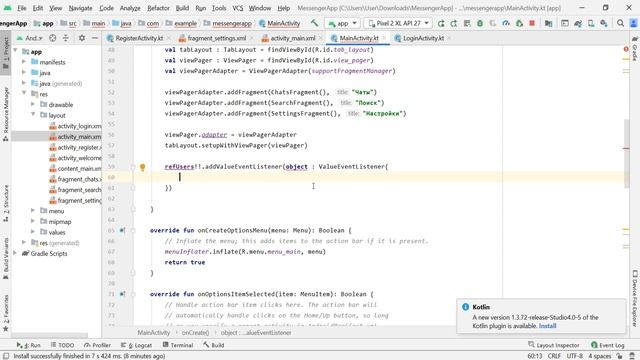Image resolution: width=640 pixels, height=360 pixels.
Task: Click the UTF-8 encoding in status bar
Action: pyautogui.click(x=575, y=356)
